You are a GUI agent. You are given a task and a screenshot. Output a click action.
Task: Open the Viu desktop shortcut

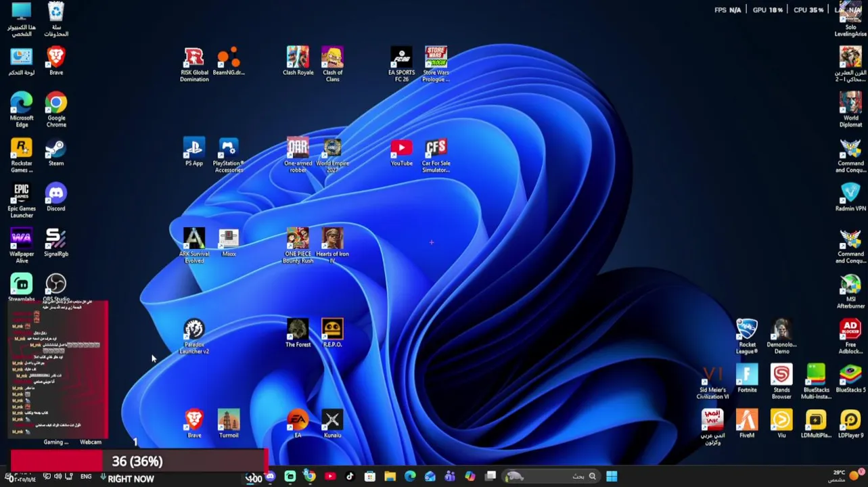pyautogui.click(x=781, y=424)
